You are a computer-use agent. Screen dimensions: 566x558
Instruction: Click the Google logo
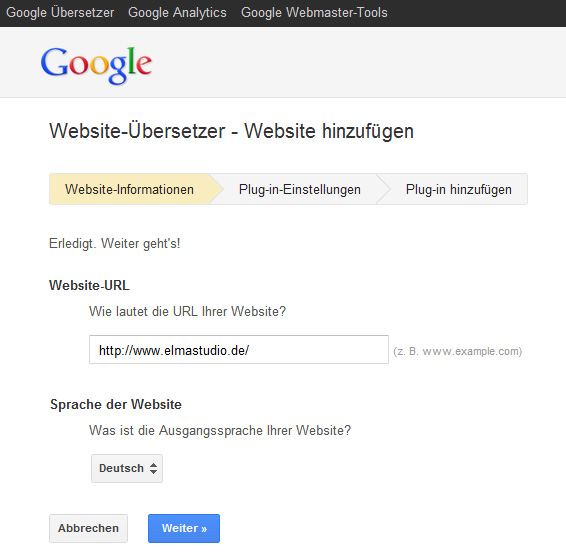[x=96, y=65]
